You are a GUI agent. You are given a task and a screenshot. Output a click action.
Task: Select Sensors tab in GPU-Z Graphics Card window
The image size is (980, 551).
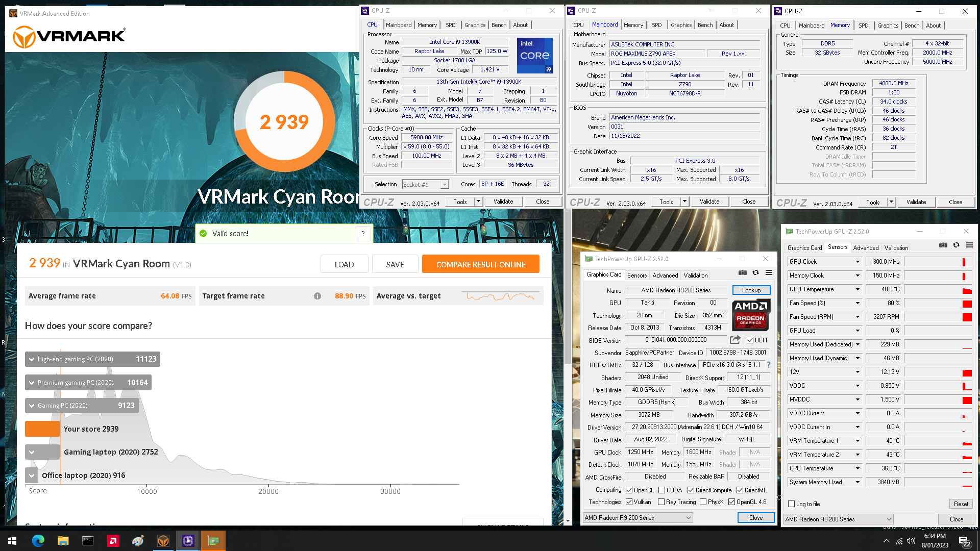[636, 275]
